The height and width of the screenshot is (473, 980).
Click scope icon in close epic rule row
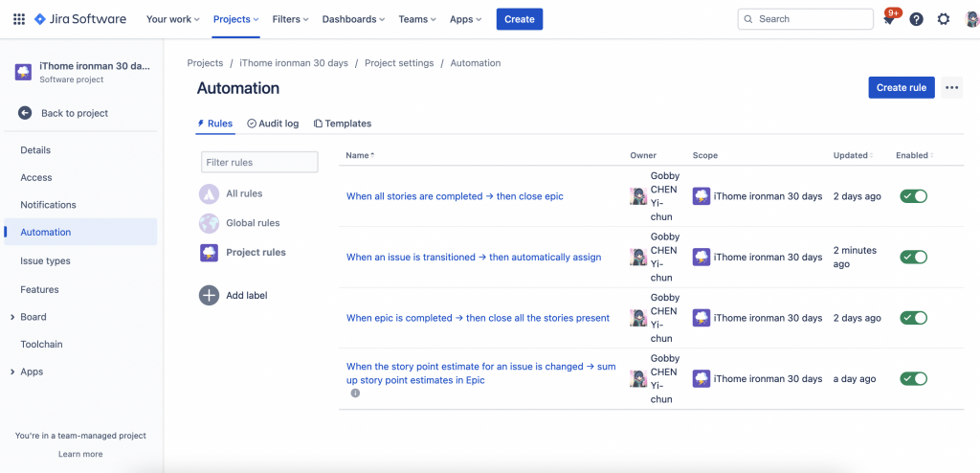click(702, 196)
